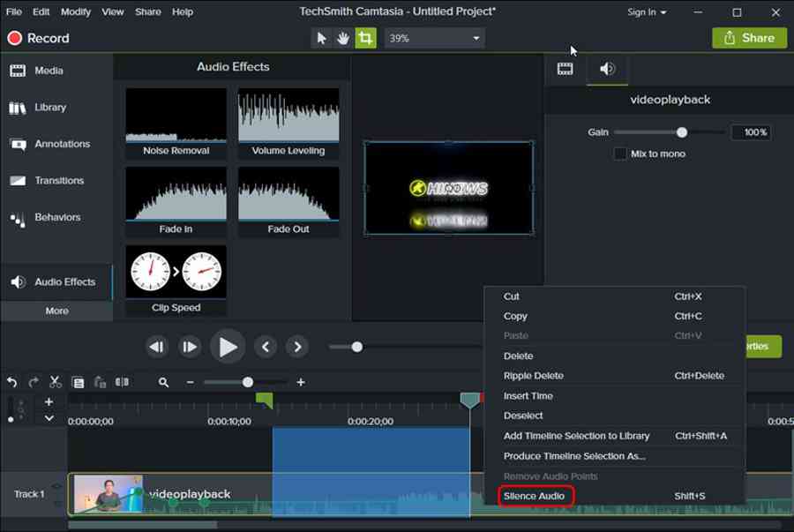794x532 pixels.
Task: Click the timeline zoom slider handle
Action: [248, 382]
